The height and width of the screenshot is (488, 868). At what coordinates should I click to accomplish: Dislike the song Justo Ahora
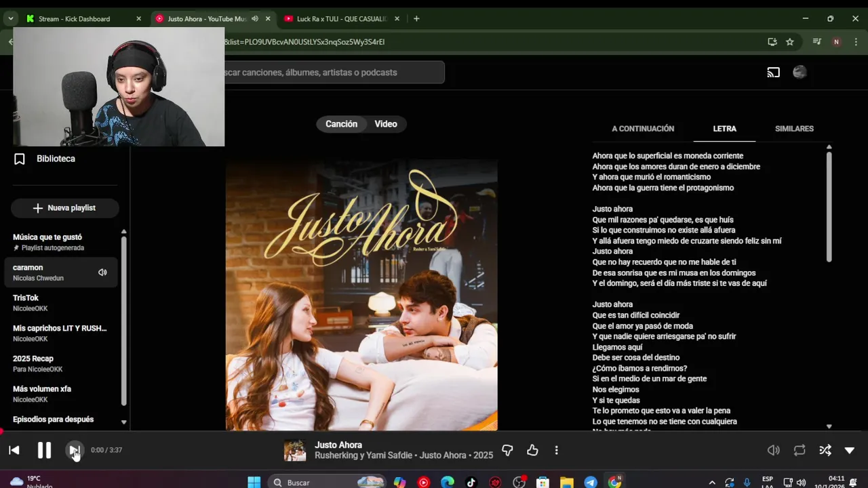tap(507, 450)
